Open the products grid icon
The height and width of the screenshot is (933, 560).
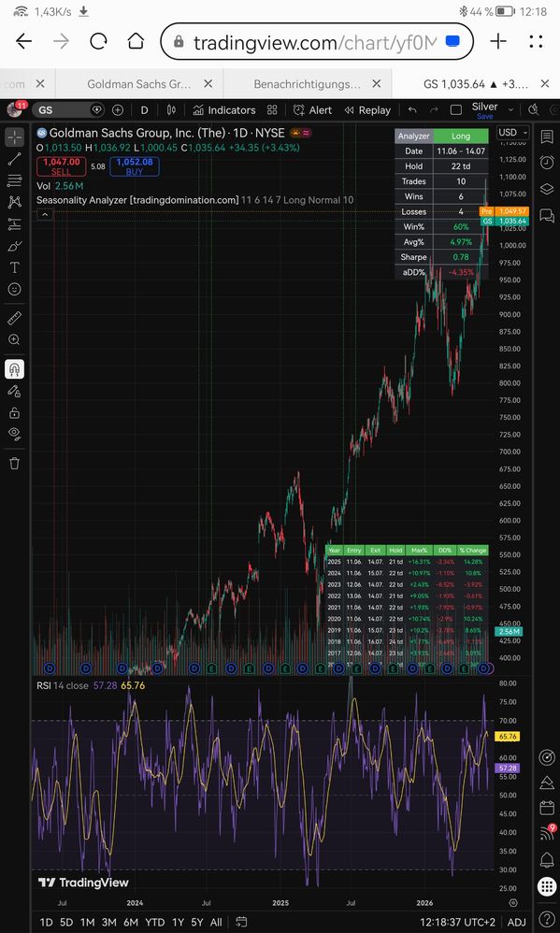(546, 886)
